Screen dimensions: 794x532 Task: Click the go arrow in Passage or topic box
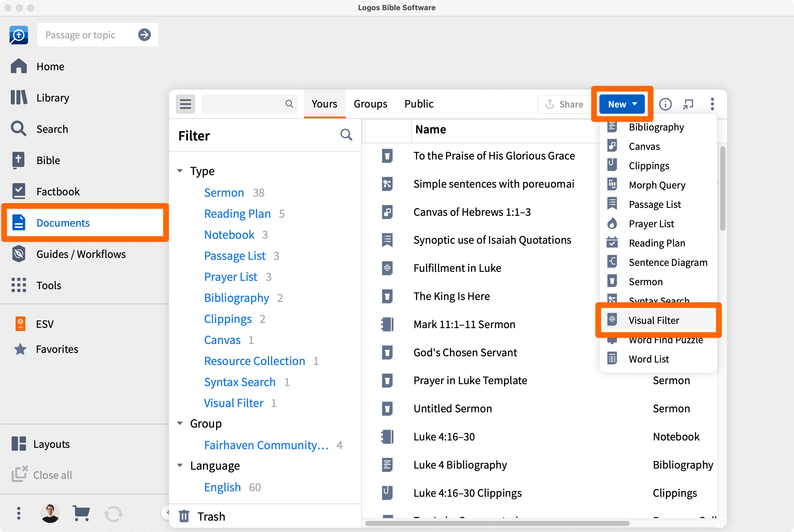[x=144, y=35]
